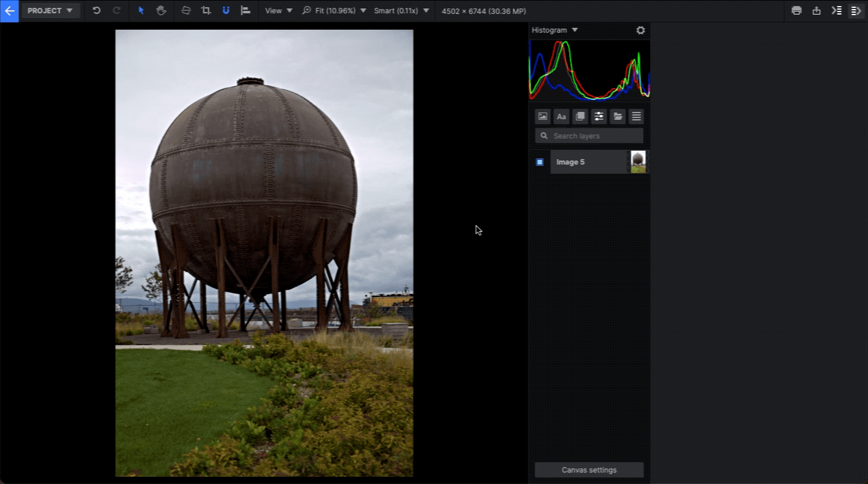
Task: Toggle visibility of the Image 5 layer
Action: click(x=540, y=162)
